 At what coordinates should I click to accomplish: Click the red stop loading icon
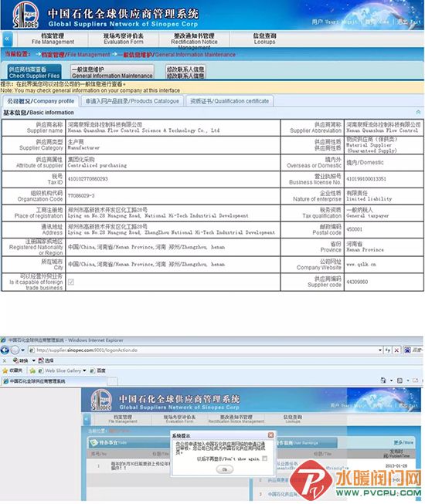coord(396,350)
